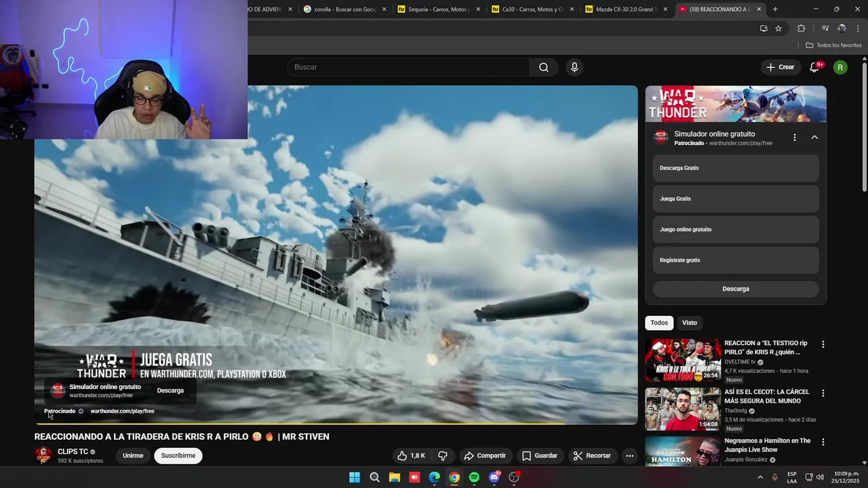This screenshot has height=488, width=868.
Task: Click Descarga Gratis ad link
Action: click(736, 168)
